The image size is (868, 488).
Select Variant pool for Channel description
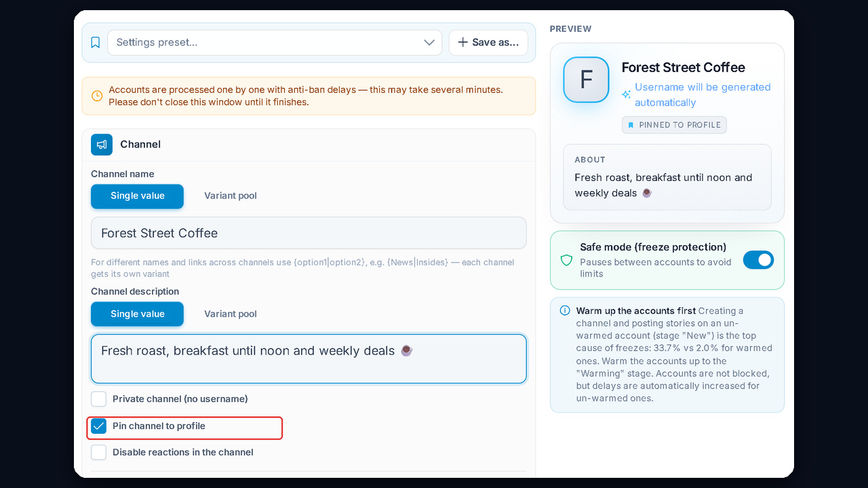[231, 314]
